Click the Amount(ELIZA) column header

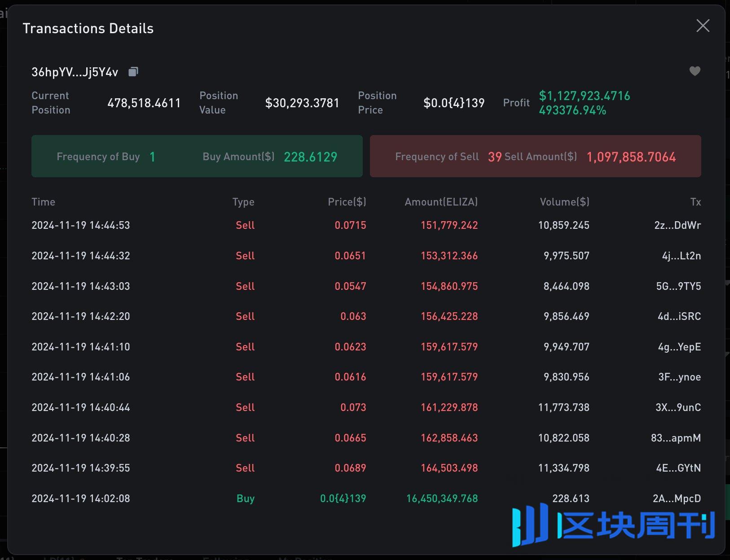click(441, 202)
